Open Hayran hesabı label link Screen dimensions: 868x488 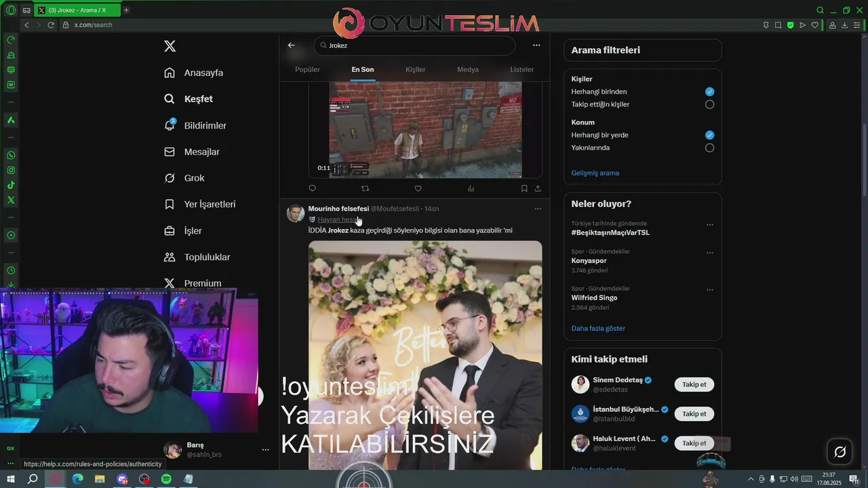(338, 220)
